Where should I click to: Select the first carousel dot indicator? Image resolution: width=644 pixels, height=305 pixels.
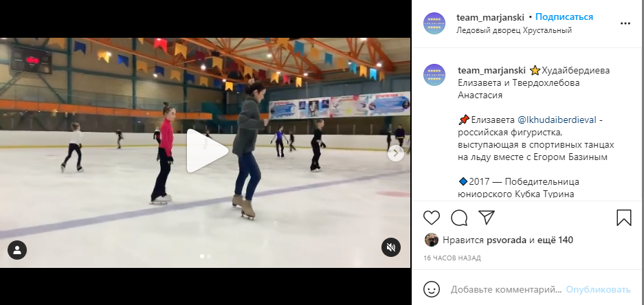[201, 256]
